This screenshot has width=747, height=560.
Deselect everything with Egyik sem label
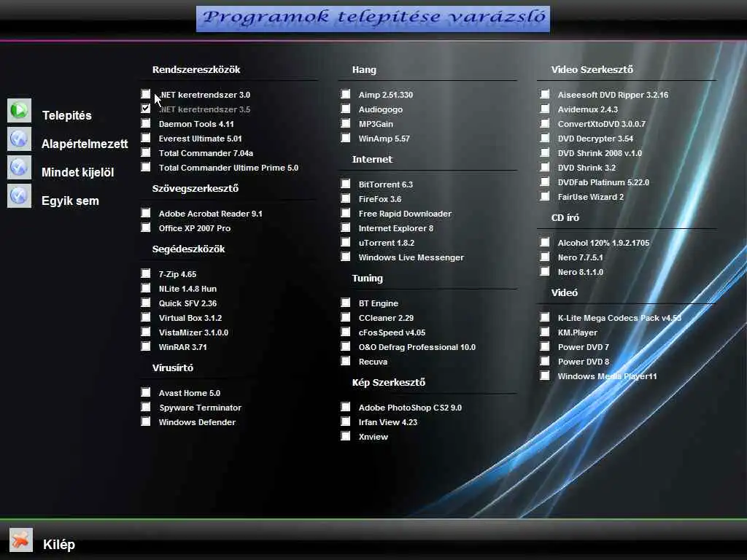(70, 201)
